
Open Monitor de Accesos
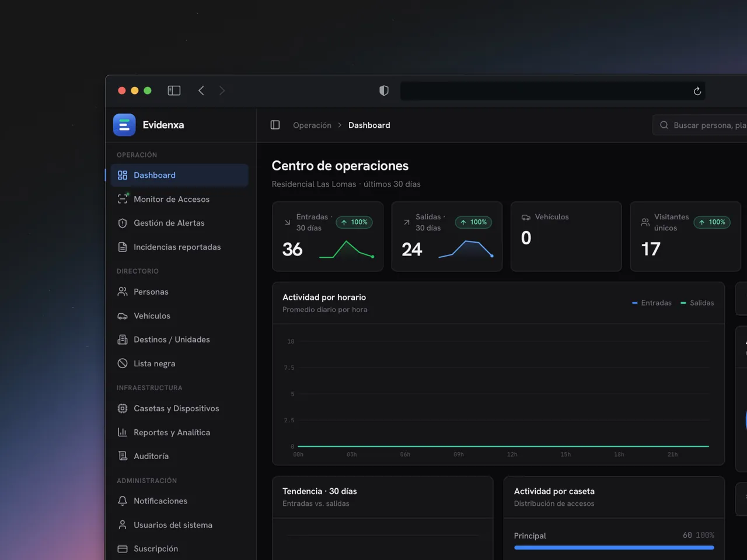179,199
